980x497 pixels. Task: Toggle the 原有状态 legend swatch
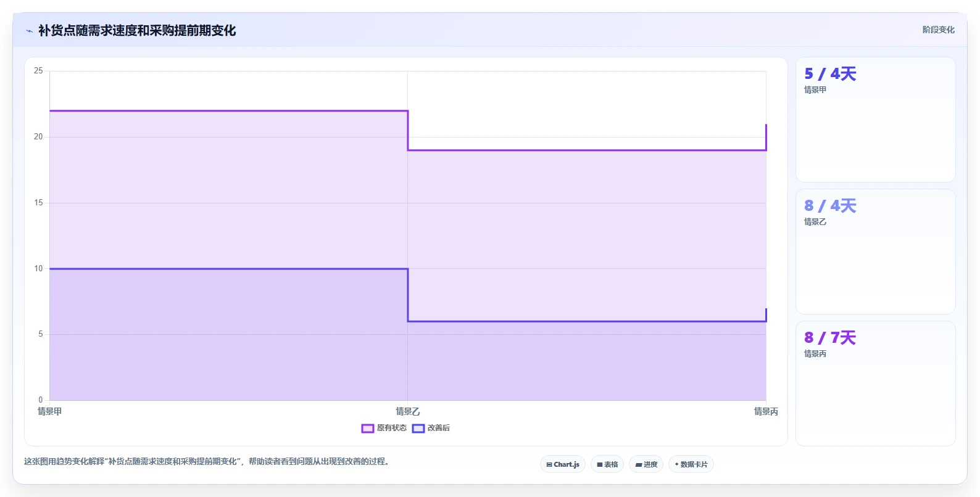pyautogui.click(x=368, y=428)
